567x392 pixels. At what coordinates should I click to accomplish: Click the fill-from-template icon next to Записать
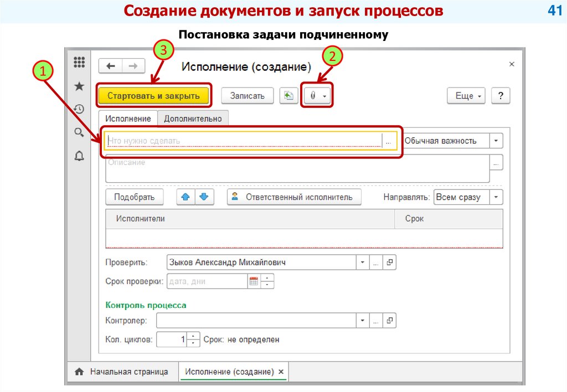click(288, 95)
